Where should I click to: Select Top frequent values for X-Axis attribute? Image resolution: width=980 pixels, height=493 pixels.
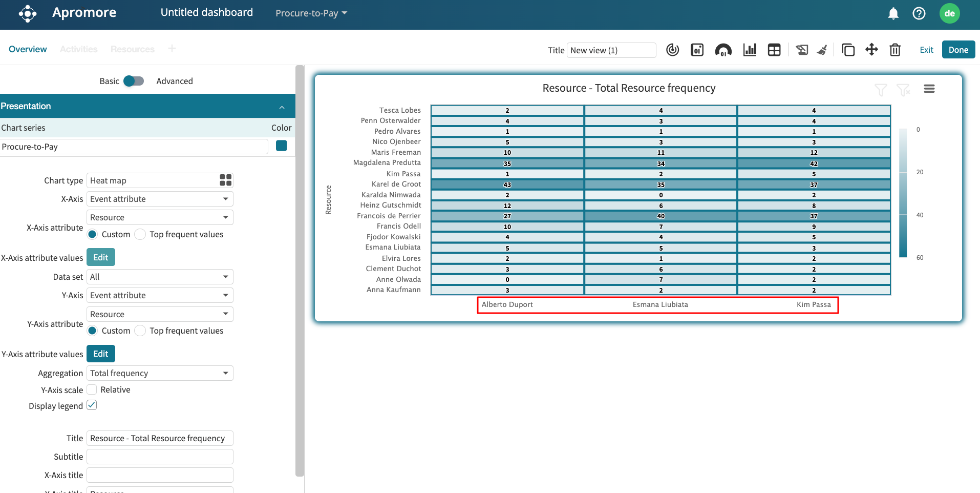click(140, 234)
